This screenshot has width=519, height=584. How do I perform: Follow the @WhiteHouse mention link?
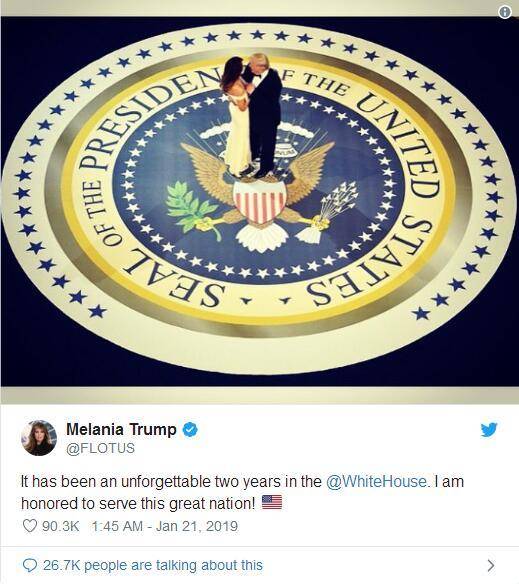[x=376, y=481]
